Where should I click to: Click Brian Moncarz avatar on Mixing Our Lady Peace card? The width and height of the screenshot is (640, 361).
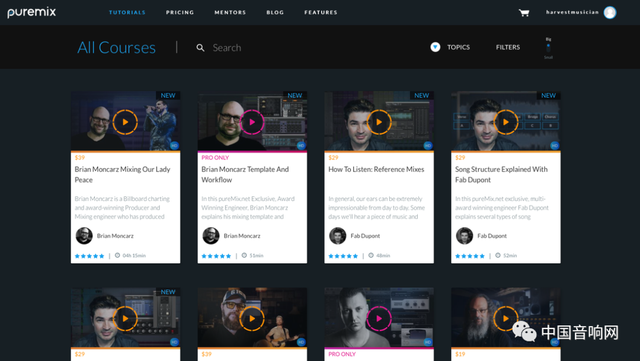tap(84, 236)
